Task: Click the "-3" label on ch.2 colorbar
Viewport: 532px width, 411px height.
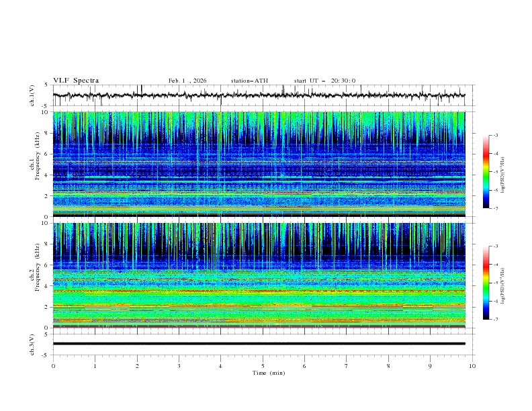Action: [x=495, y=246]
